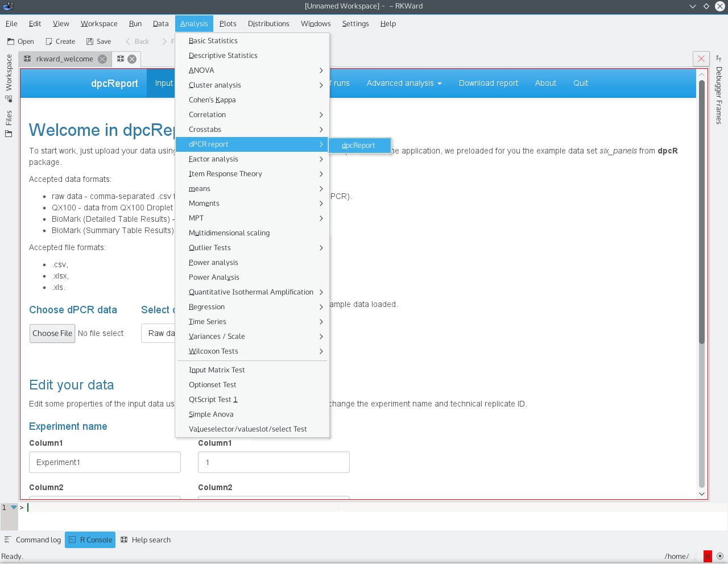
Task: Select Basic Statistics from Analysis menu
Action: click(252, 41)
